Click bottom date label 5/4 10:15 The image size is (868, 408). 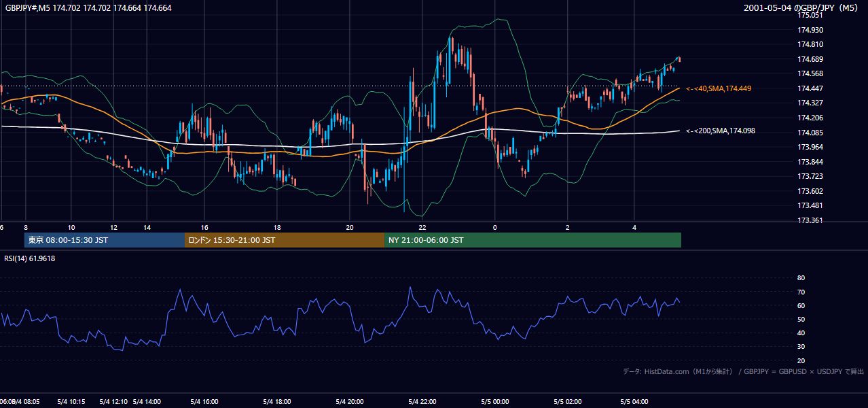tap(71, 402)
